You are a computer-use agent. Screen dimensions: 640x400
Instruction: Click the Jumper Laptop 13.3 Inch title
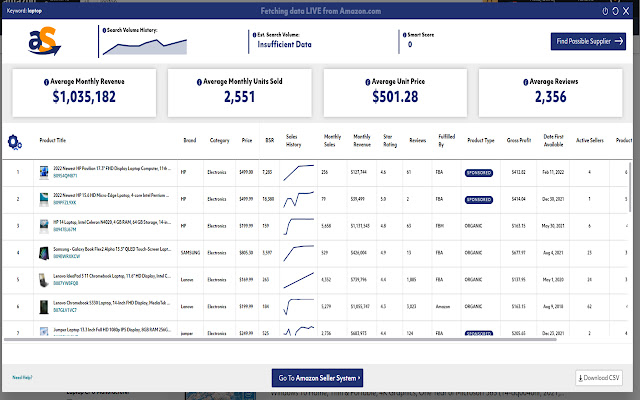click(112, 330)
